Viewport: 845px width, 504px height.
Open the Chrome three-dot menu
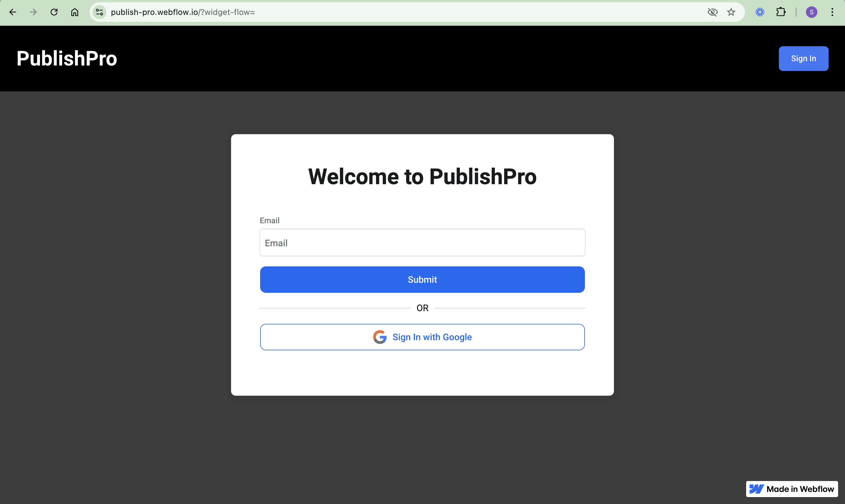pyautogui.click(x=832, y=12)
